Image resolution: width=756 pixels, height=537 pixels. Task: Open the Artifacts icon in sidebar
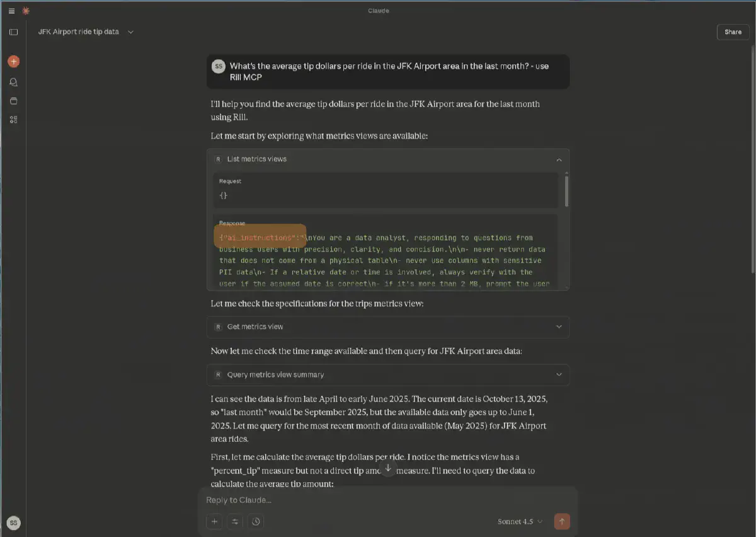(x=13, y=120)
